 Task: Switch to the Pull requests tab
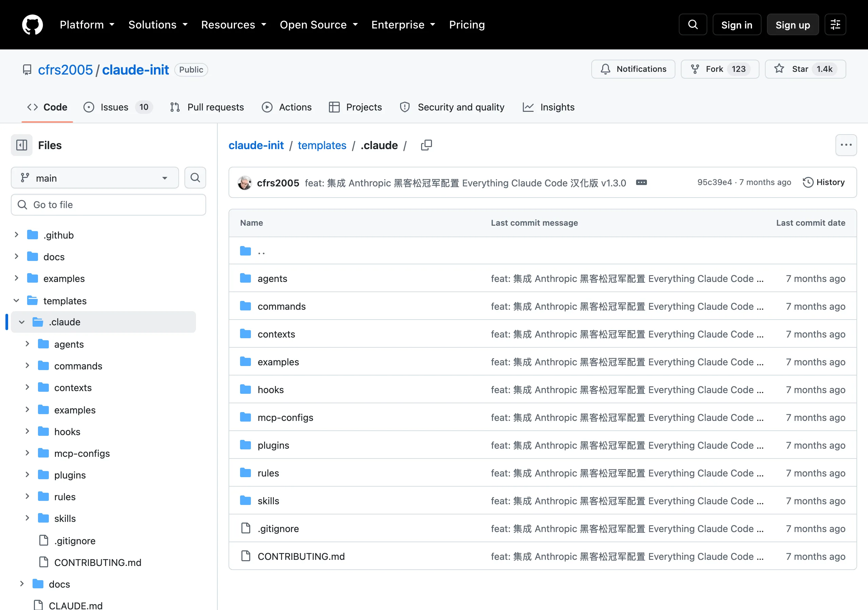[x=207, y=107]
